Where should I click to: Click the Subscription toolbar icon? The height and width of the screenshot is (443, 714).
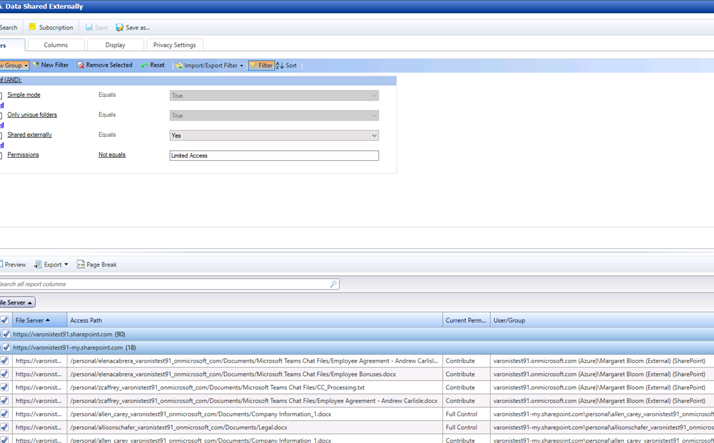coord(33,28)
